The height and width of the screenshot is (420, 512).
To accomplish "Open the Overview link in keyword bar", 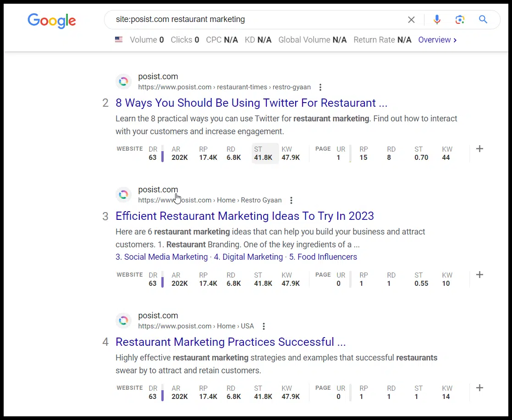I will click(437, 40).
